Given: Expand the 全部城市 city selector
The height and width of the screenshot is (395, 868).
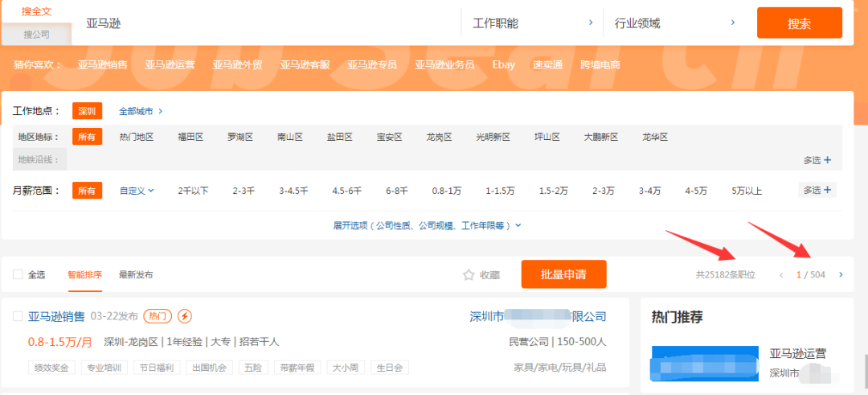Looking at the screenshot, I should (x=141, y=111).
